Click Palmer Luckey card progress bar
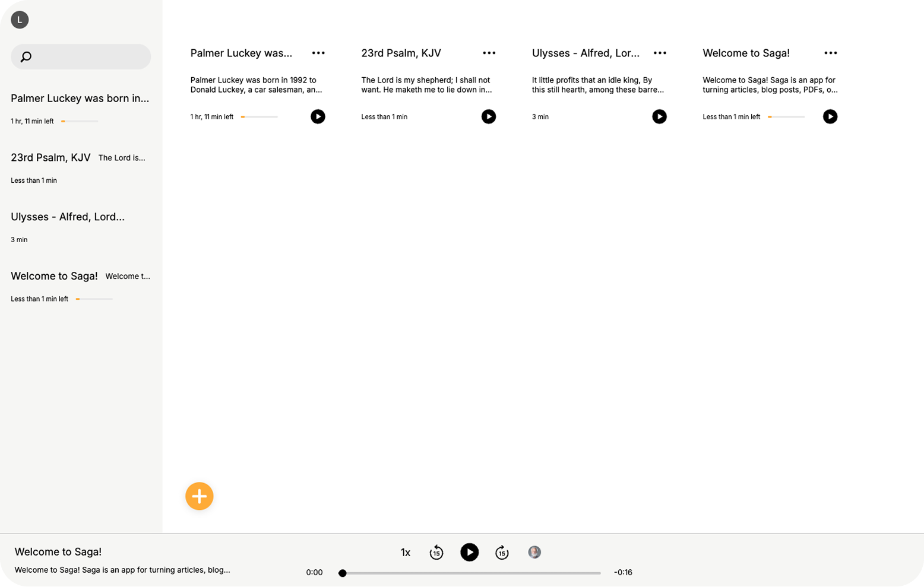The height and width of the screenshot is (587, 924). 259,117
